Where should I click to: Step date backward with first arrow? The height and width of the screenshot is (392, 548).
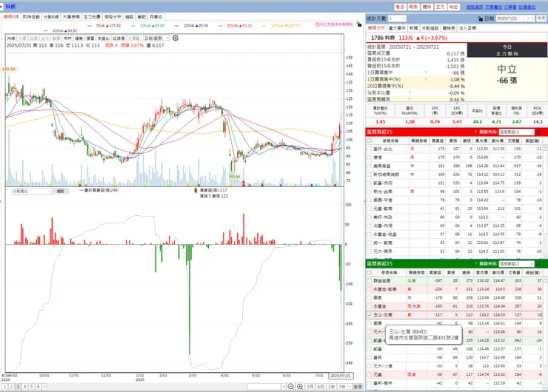coord(524,18)
